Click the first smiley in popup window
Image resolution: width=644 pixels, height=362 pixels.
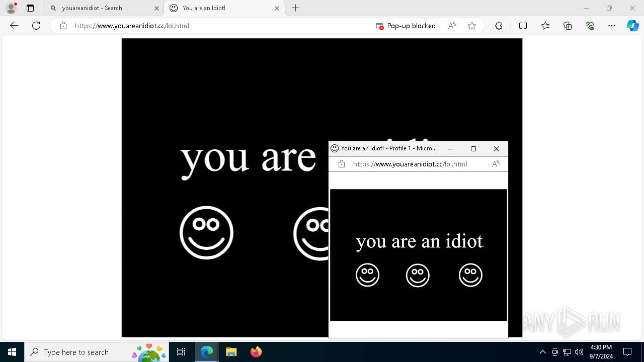click(x=367, y=275)
